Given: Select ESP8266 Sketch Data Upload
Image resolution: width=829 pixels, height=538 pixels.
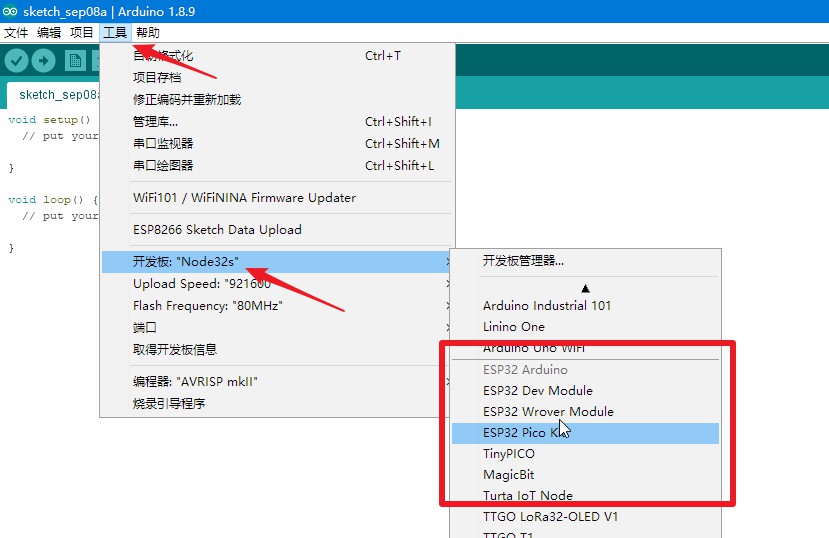Looking at the screenshot, I should [277, 230].
